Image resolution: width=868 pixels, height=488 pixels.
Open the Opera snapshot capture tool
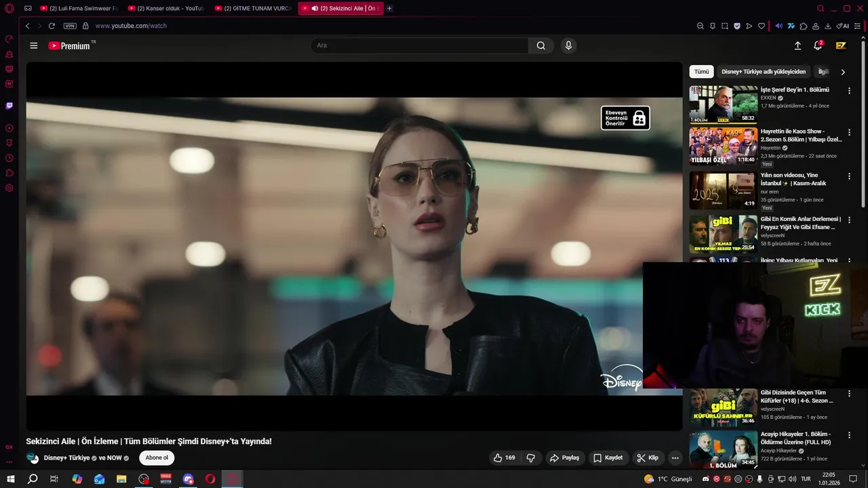click(725, 26)
